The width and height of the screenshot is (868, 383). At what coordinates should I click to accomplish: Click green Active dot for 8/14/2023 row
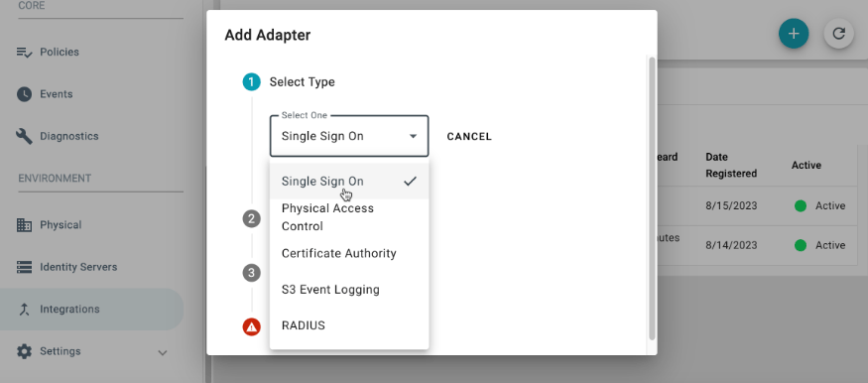point(801,245)
